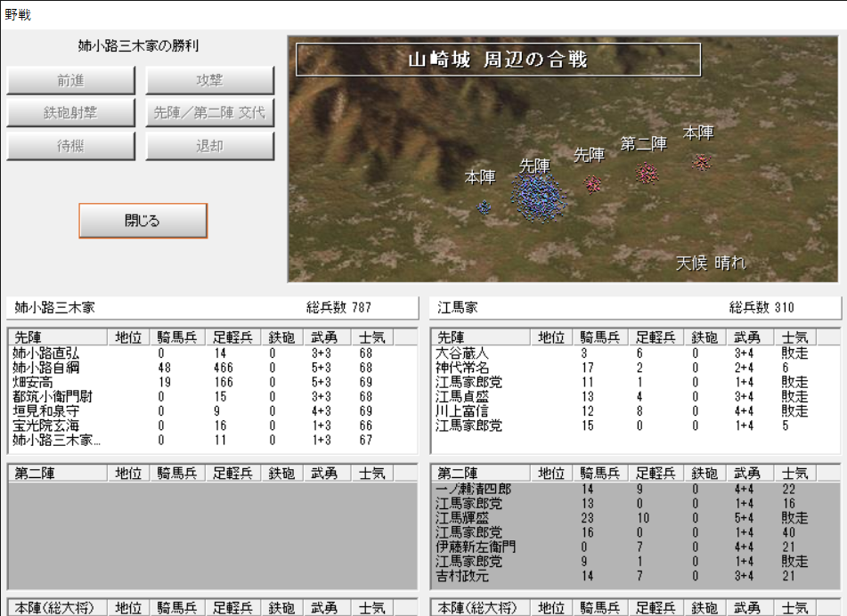Select 姉小路自綱 row in the 先陣 list
Screen dimensions: 847x616
[52, 367]
